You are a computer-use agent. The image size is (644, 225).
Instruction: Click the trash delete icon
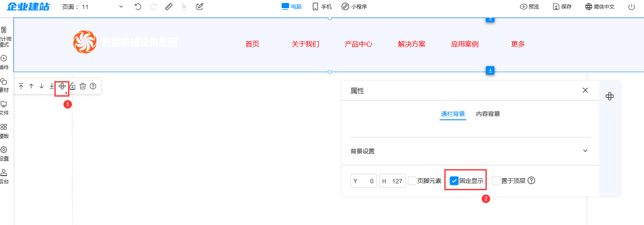pyautogui.click(x=83, y=86)
